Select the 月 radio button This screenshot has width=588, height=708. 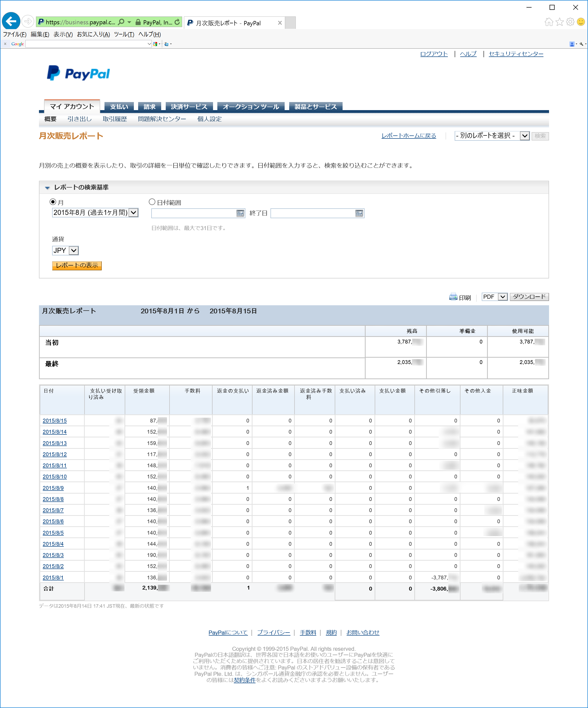tap(53, 202)
